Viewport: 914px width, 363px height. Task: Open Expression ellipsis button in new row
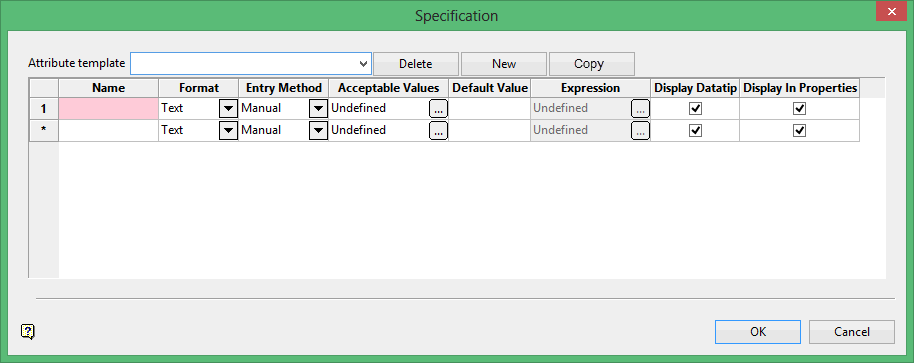tap(640, 131)
